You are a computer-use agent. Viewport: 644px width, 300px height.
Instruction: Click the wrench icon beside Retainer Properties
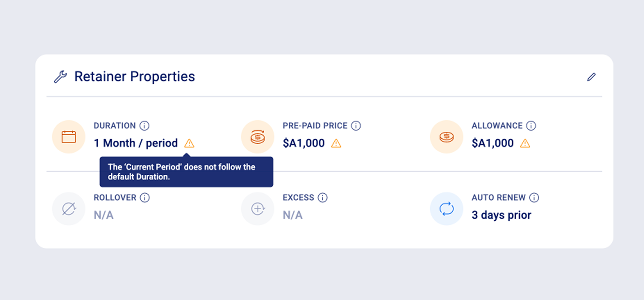pos(60,76)
